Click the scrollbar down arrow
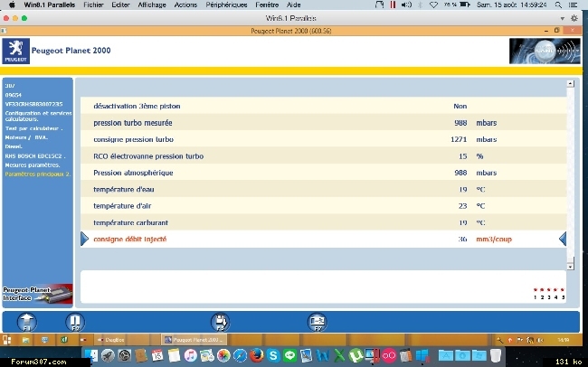Image resolution: width=588 pixels, height=367 pixels. click(571, 267)
